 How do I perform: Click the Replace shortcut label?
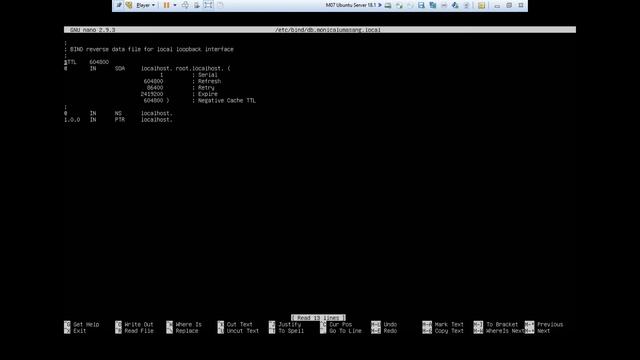(187, 331)
